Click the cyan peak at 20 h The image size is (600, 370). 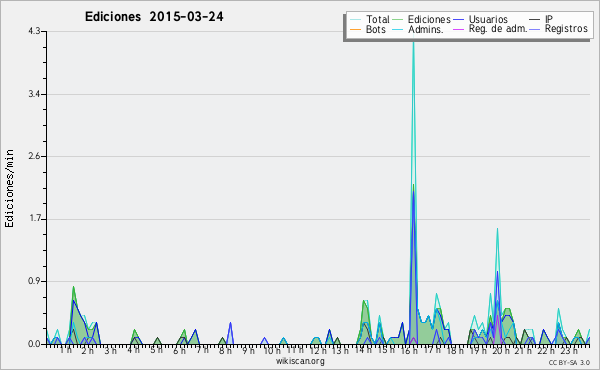497,229
